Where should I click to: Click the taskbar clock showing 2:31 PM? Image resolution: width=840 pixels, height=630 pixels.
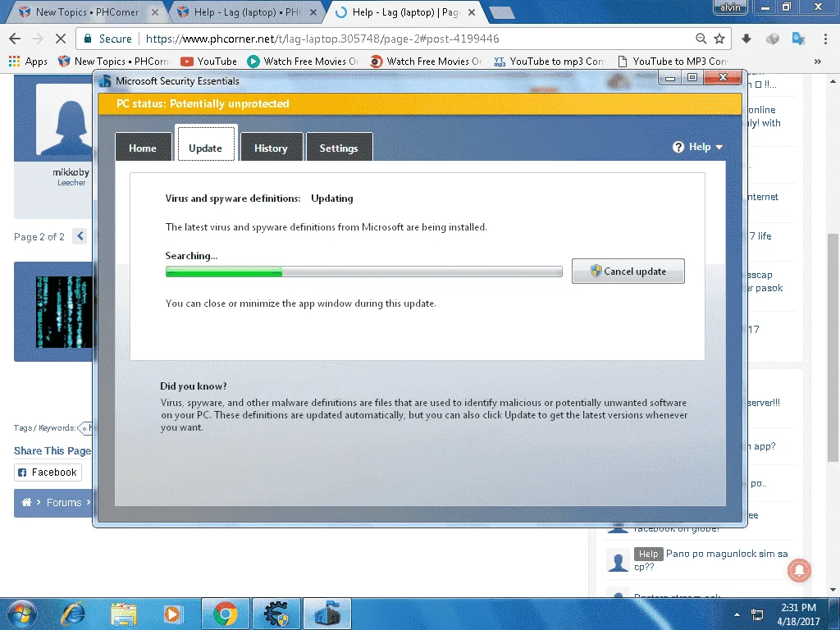pyautogui.click(x=798, y=614)
